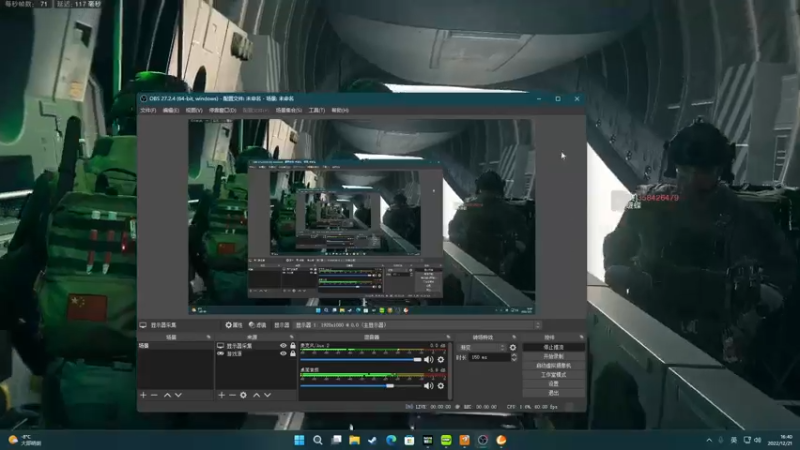Move scene down in Scenes panel
Viewport: 800px width, 450px height.
178,395
